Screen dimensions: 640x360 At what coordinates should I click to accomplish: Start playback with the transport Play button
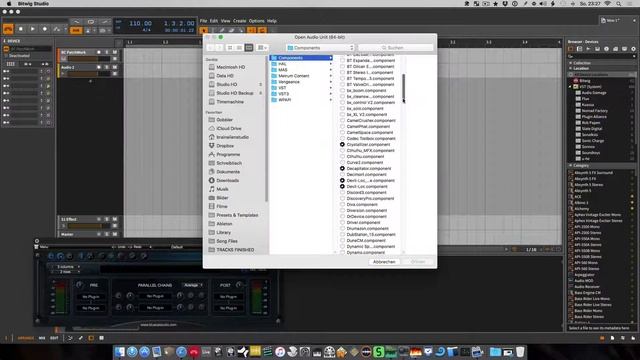pyautogui.click(x=33, y=29)
